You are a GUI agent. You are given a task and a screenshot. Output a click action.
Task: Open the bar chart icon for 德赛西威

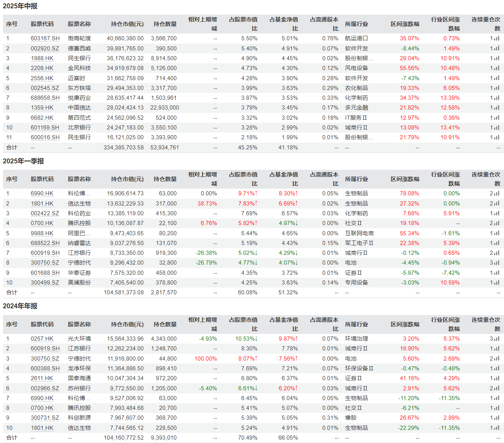(x=497, y=49)
